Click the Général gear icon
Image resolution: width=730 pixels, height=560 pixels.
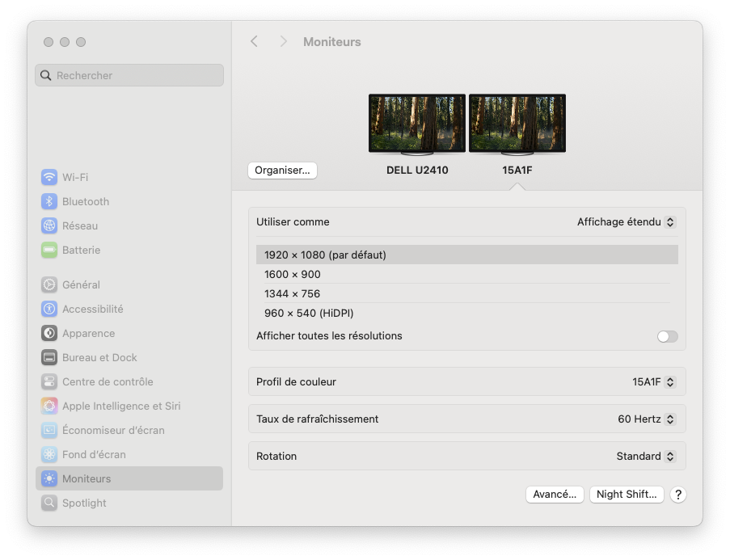[49, 284]
